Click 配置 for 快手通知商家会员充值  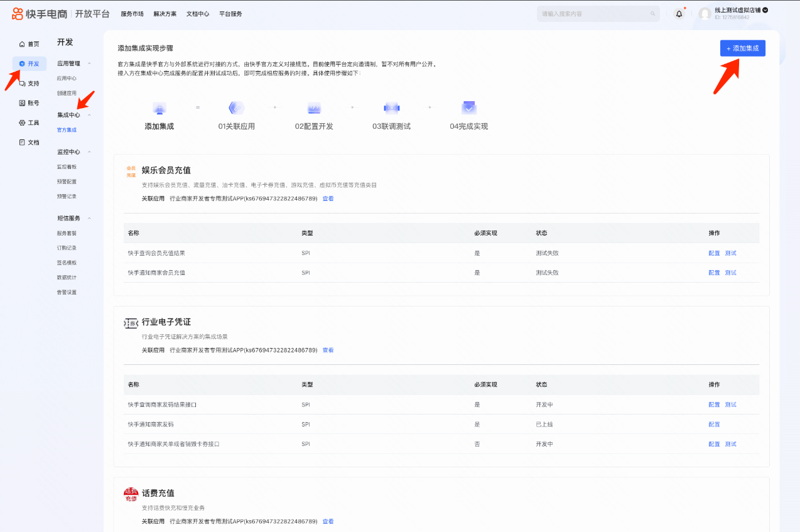tap(714, 273)
